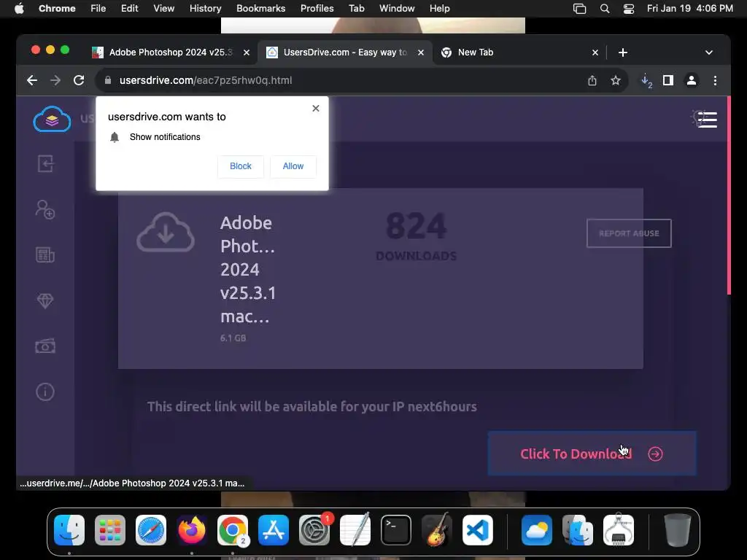The image size is (747, 560).
Task: Click the Fri Jan 19 4:06 PM clock
Action: coord(690,9)
